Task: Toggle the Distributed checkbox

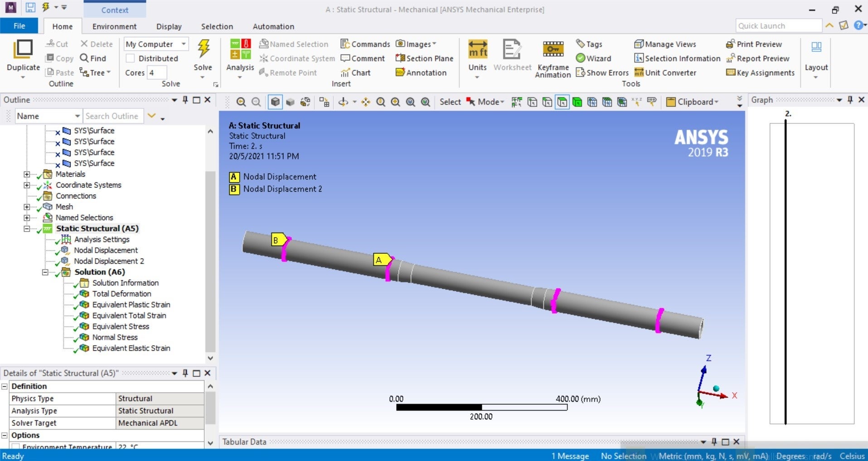Action: pos(130,58)
